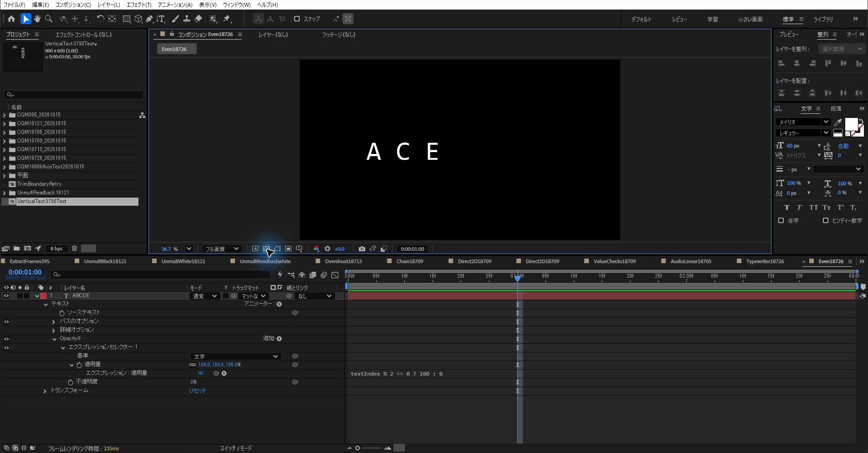Open the アニメーション(A) menu

pos(175,5)
